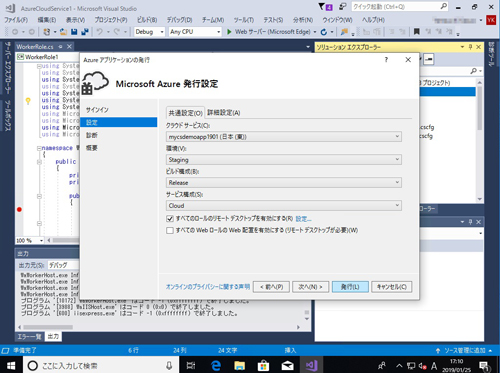500x373 pixels.
Task: Open the remote desktop Settings link
Action: [303, 219]
